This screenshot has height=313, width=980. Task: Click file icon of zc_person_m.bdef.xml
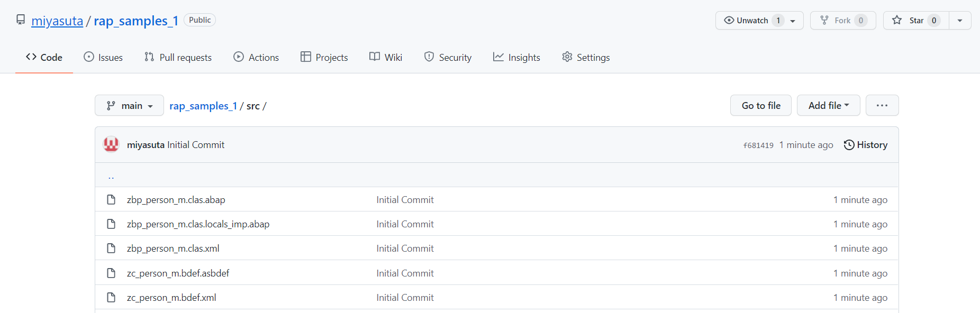tap(111, 297)
